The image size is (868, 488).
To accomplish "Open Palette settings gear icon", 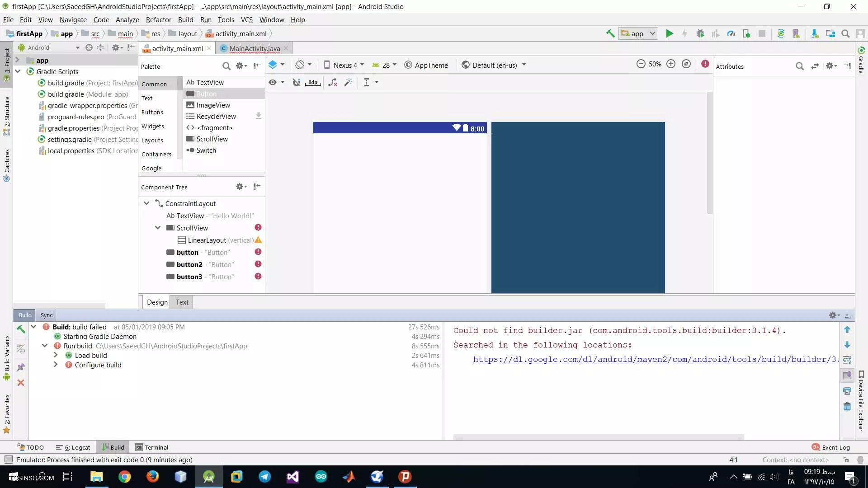I will coord(241,66).
